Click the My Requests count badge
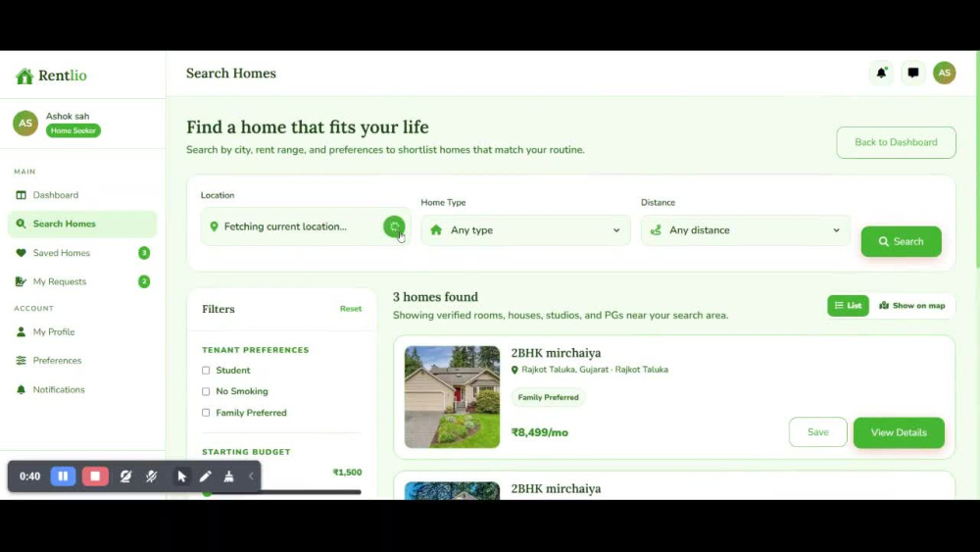 (x=144, y=281)
